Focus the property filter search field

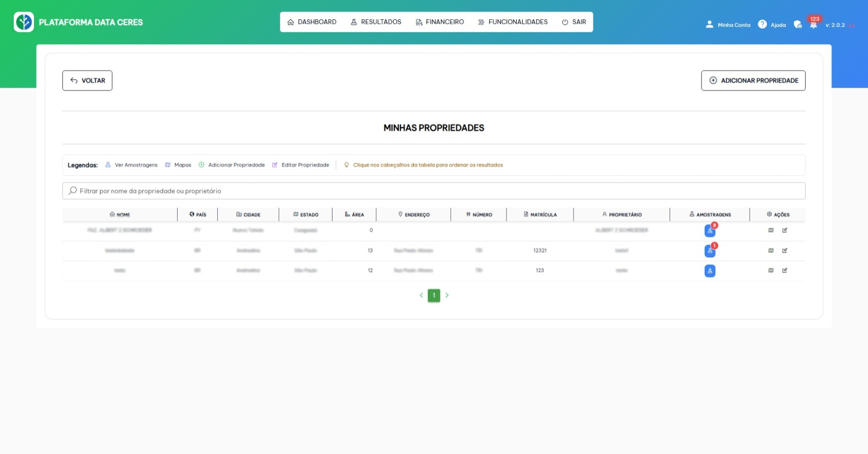434,191
